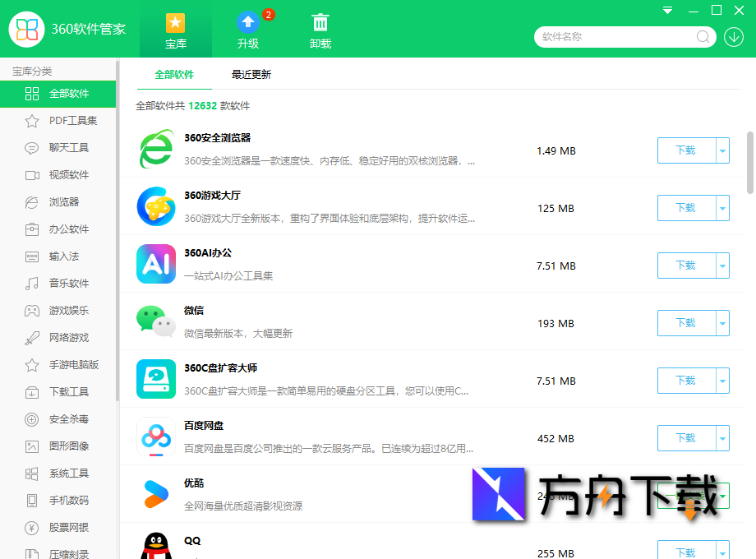Open the 宝库 software library section

175,29
